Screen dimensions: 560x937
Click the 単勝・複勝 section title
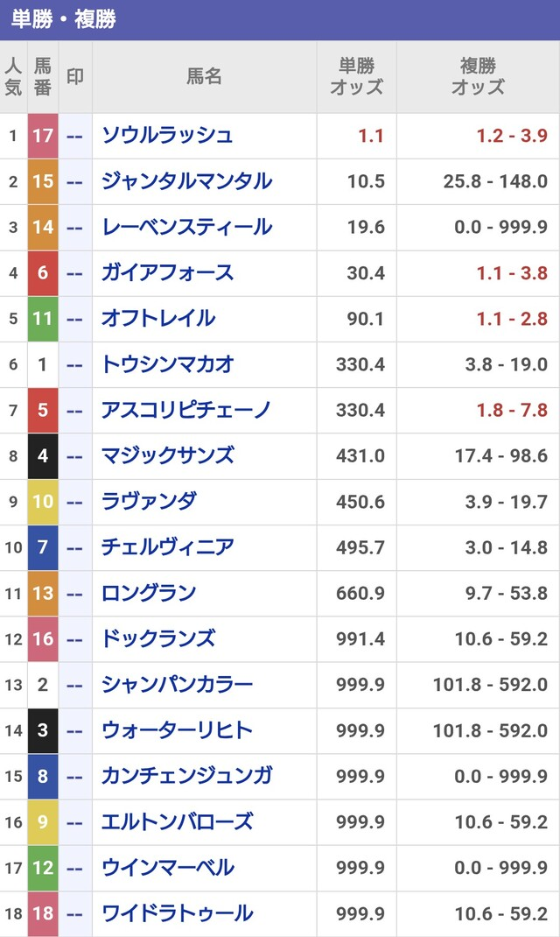tap(64, 19)
